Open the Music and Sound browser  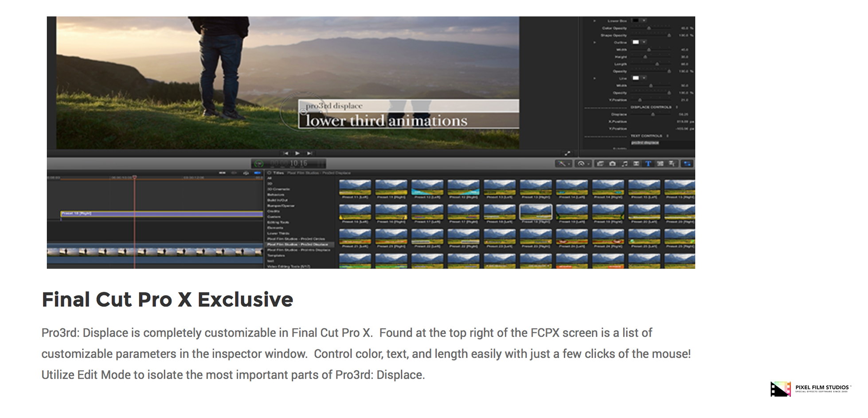pyautogui.click(x=624, y=164)
